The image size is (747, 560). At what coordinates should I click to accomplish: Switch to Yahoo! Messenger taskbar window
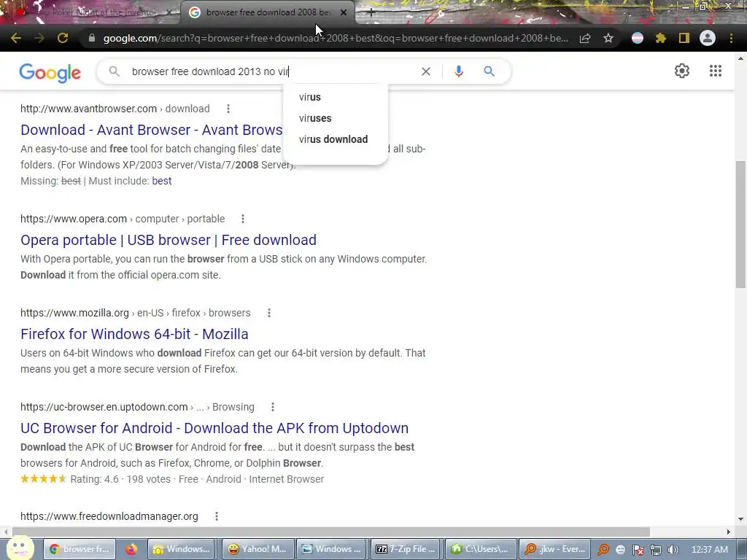(258, 549)
